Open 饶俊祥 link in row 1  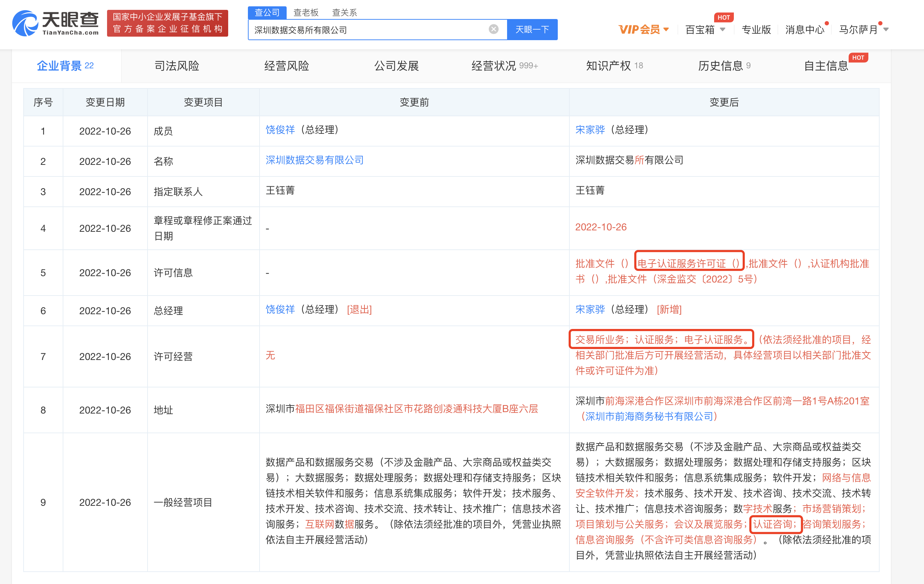click(x=280, y=130)
